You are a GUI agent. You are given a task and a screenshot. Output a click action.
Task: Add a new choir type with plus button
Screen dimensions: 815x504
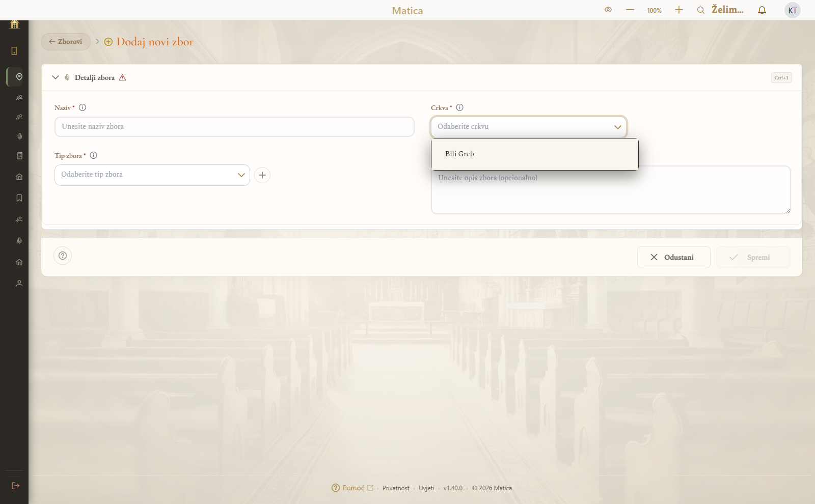coord(262,175)
